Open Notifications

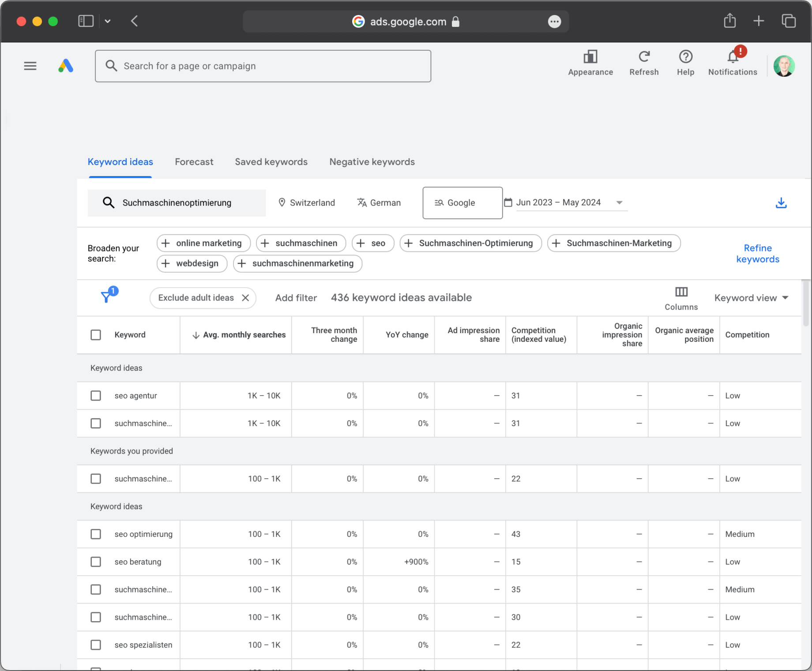click(x=732, y=62)
